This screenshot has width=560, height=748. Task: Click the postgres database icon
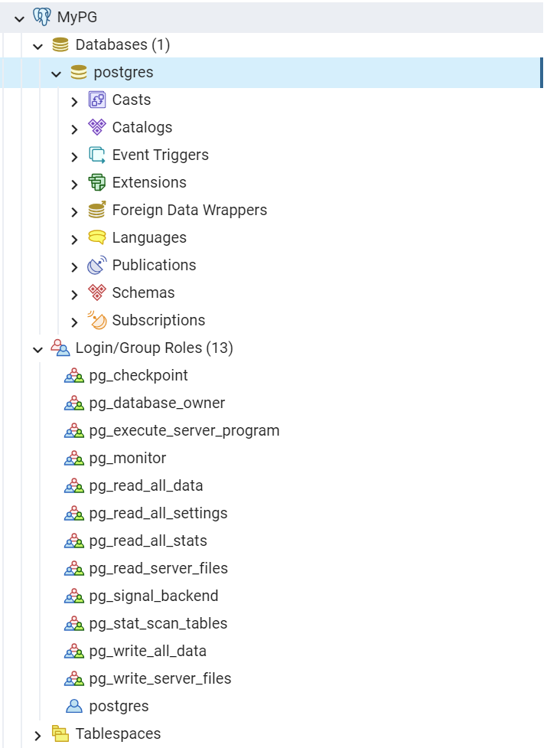(79, 73)
